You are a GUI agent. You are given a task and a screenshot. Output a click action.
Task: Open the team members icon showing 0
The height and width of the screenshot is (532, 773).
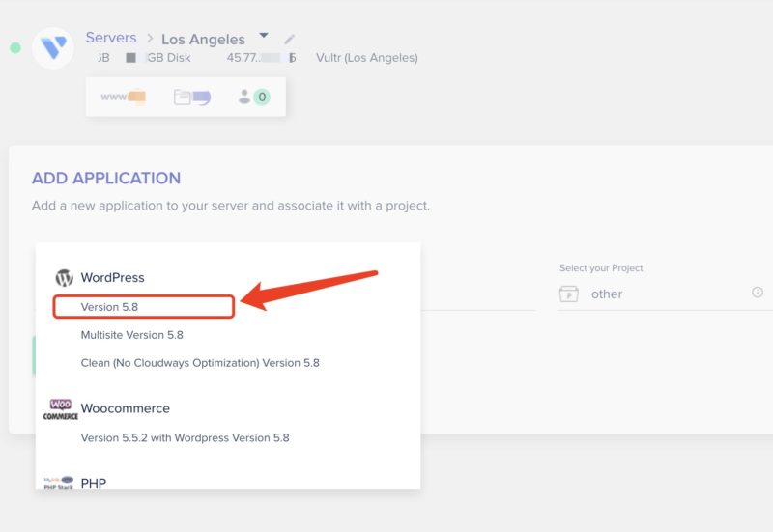tap(254, 97)
